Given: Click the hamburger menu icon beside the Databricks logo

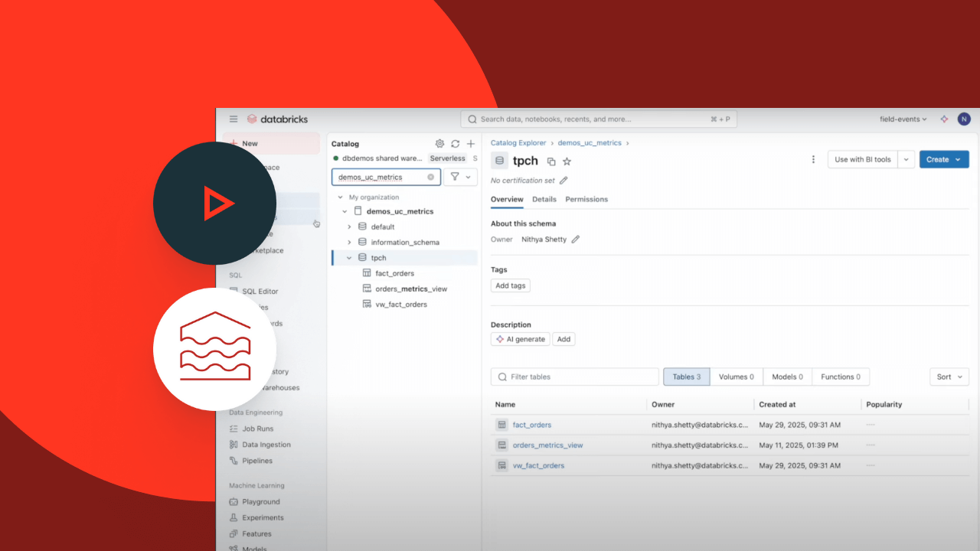Looking at the screenshot, I should point(234,119).
